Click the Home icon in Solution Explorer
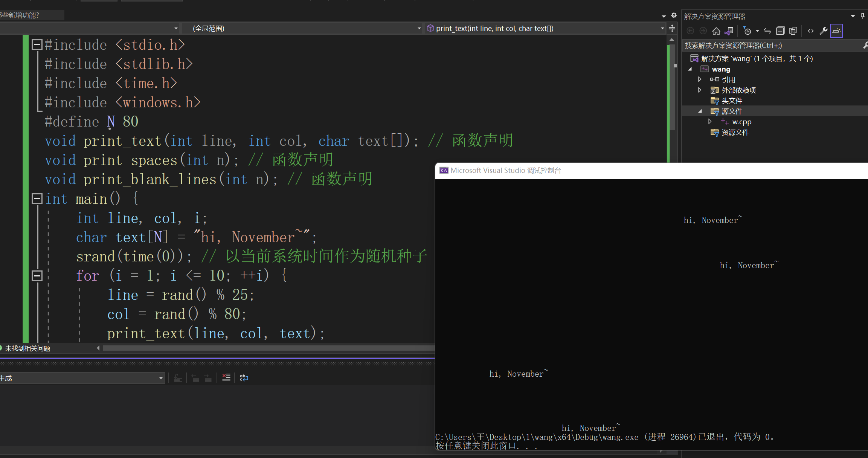The image size is (868, 458). pyautogui.click(x=716, y=31)
